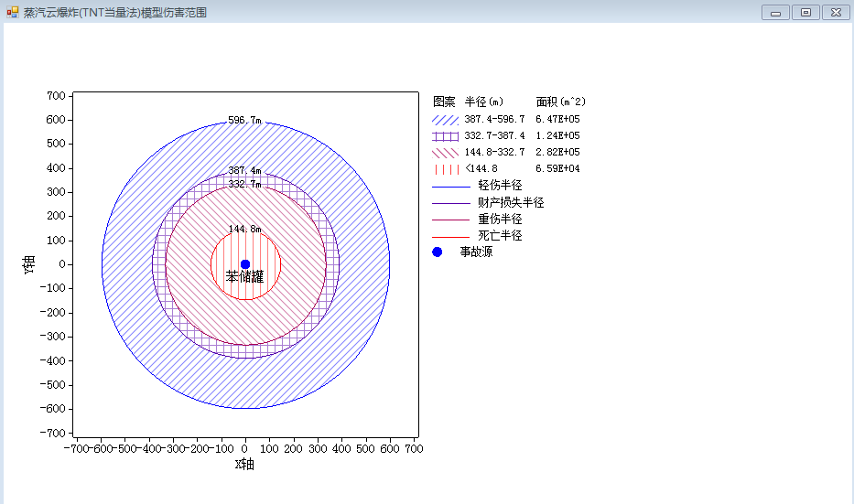Viewport: 854px width, 504px height.
Task: Click area value 6.47E+05
Action: pos(557,119)
